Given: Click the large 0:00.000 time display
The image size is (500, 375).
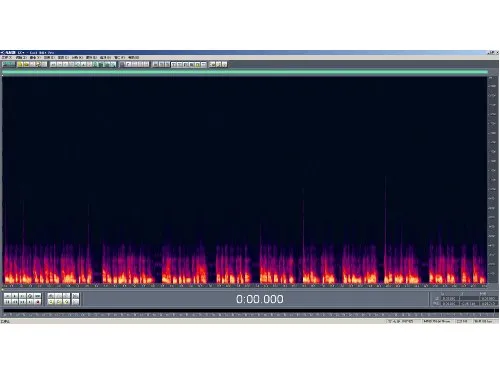Looking at the screenshot, I should tap(260, 299).
